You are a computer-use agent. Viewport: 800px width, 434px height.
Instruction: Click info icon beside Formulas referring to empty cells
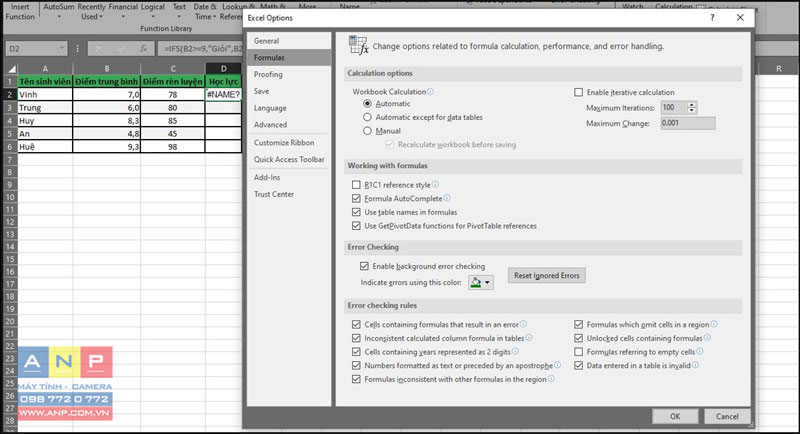[699, 351]
